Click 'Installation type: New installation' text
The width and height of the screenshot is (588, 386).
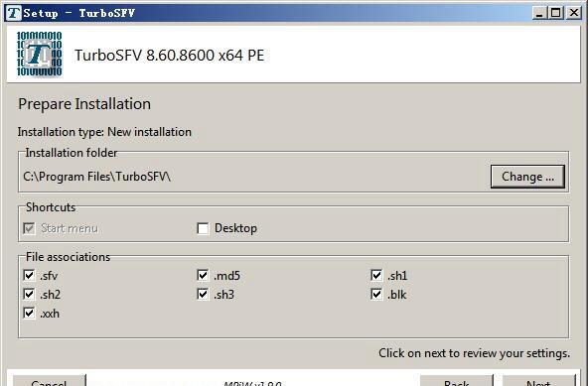click(x=104, y=132)
